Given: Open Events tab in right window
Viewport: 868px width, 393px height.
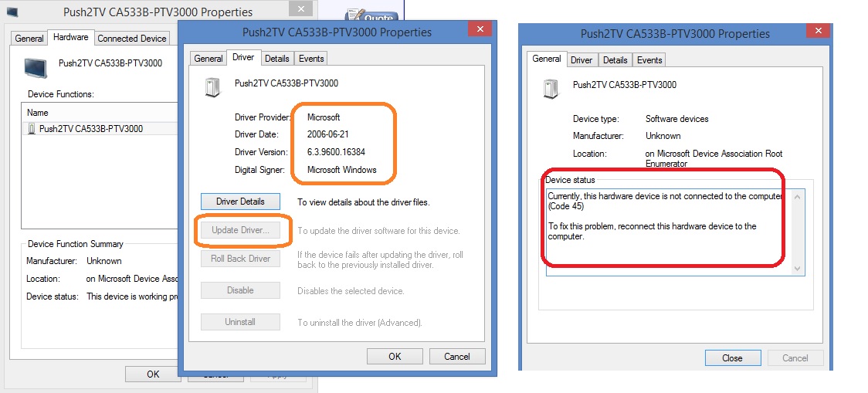Looking at the screenshot, I should click(650, 59).
